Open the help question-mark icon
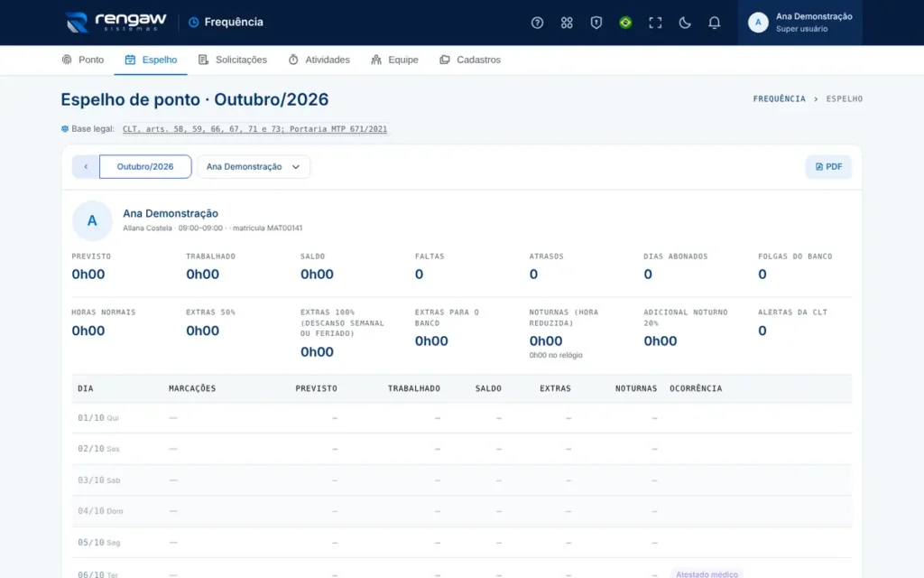 point(537,23)
